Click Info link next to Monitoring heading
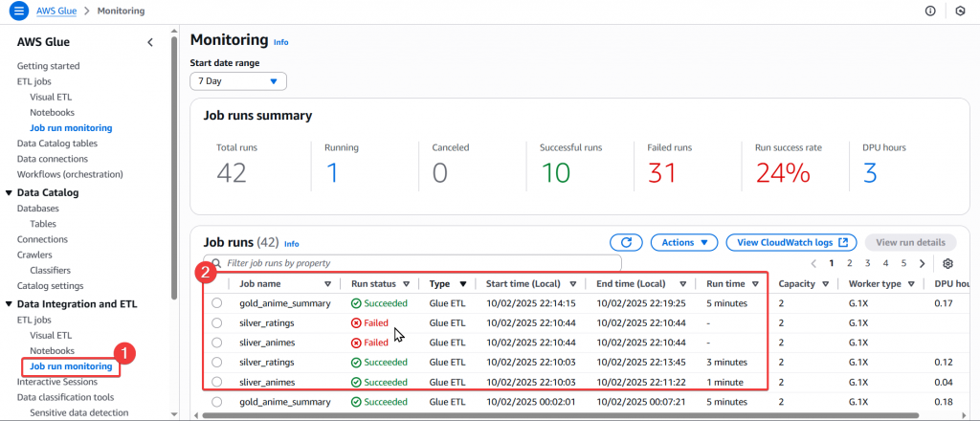Image resolution: width=980 pixels, height=421 pixels. [280, 42]
